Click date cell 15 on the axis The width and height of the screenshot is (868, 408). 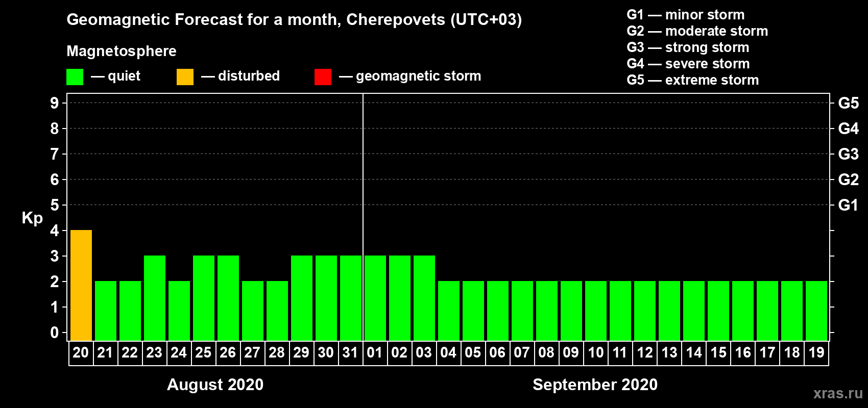click(x=718, y=353)
